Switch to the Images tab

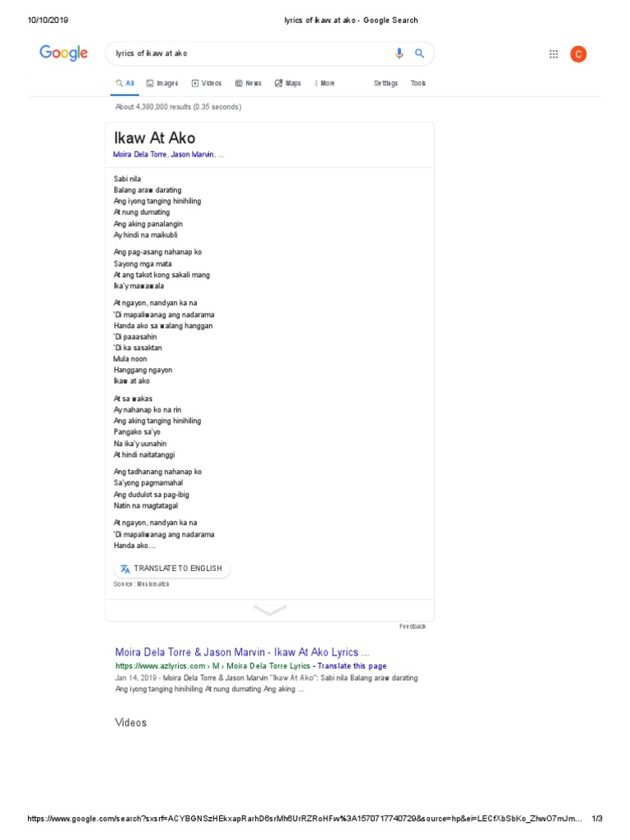pyautogui.click(x=162, y=84)
